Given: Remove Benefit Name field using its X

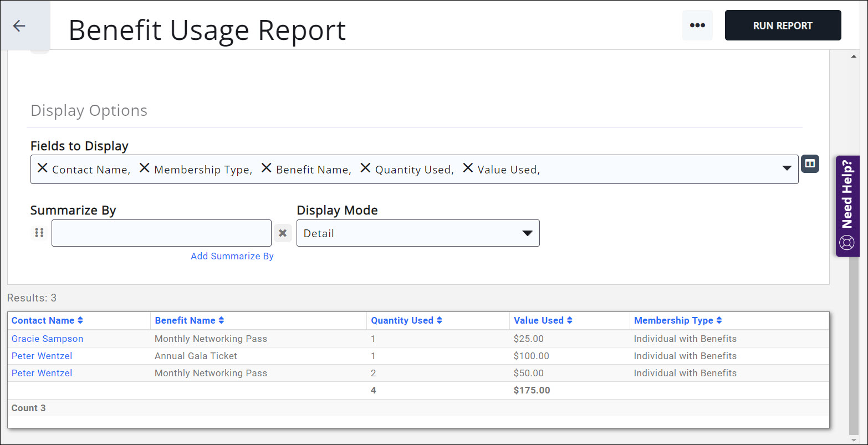Looking at the screenshot, I should tap(267, 168).
